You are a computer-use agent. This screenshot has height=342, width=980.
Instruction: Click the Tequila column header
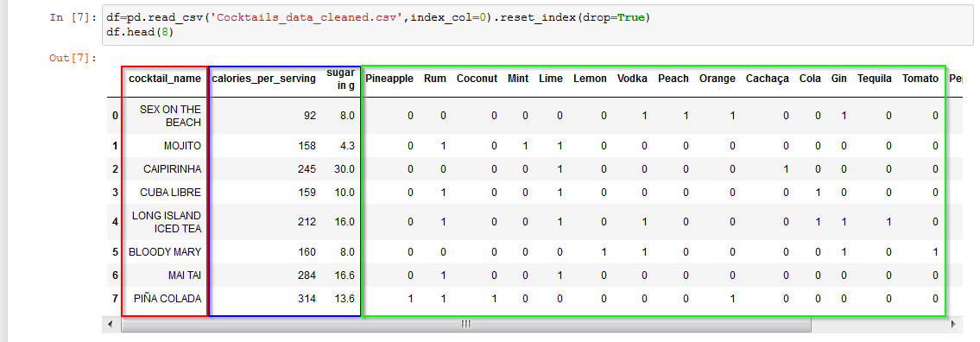(875, 79)
